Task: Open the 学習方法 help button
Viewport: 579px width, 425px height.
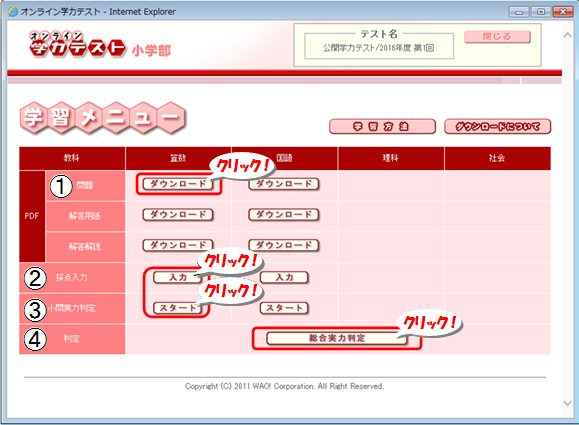Action: (382, 127)
